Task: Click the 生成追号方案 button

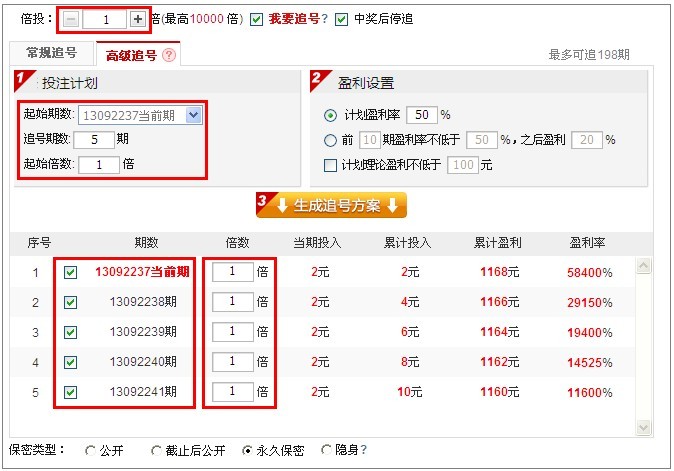Action: (332, 206)
